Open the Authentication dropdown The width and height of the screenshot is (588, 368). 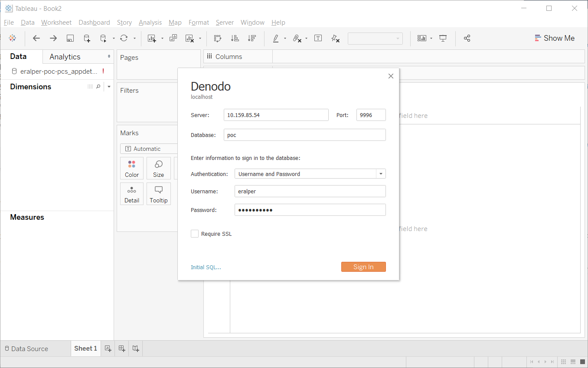pyautogui.click(x=310, y=174)
